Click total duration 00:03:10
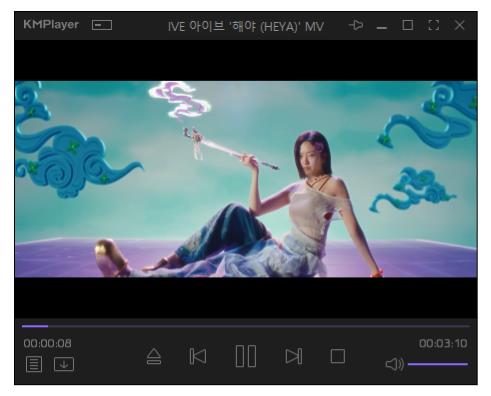This screenshot has width=491, height=396. click(x=443, y=343)
